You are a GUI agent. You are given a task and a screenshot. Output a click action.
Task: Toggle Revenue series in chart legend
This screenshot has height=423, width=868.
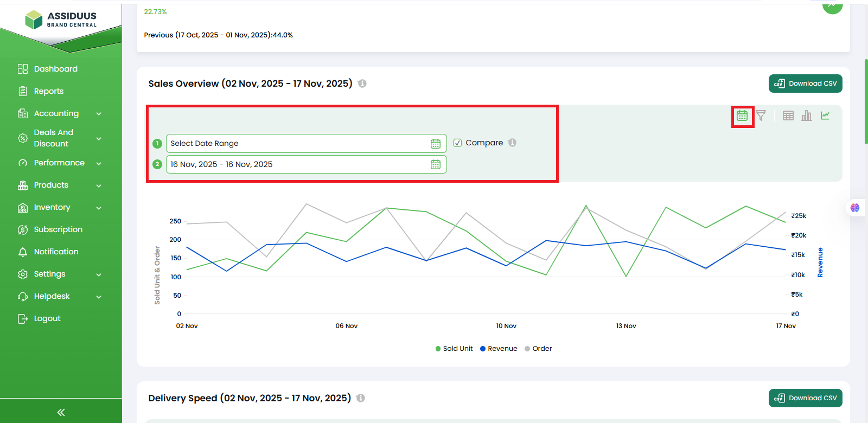pos(499,349)
